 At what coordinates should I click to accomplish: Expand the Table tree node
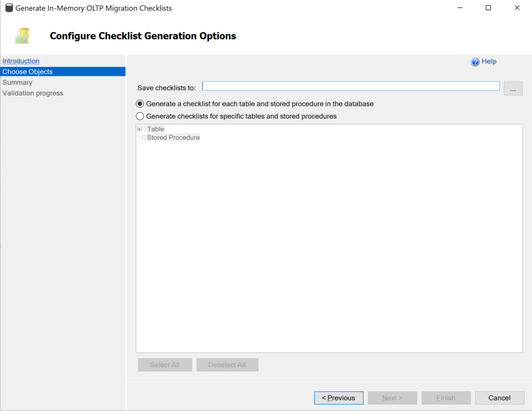click(x=139, y=129)
